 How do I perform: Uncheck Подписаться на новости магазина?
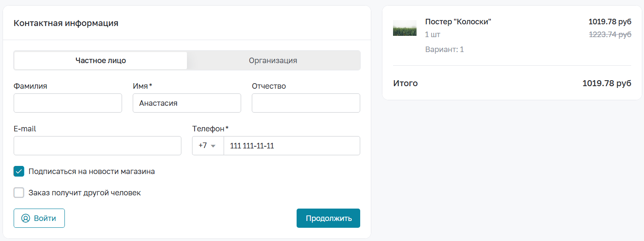19,171
